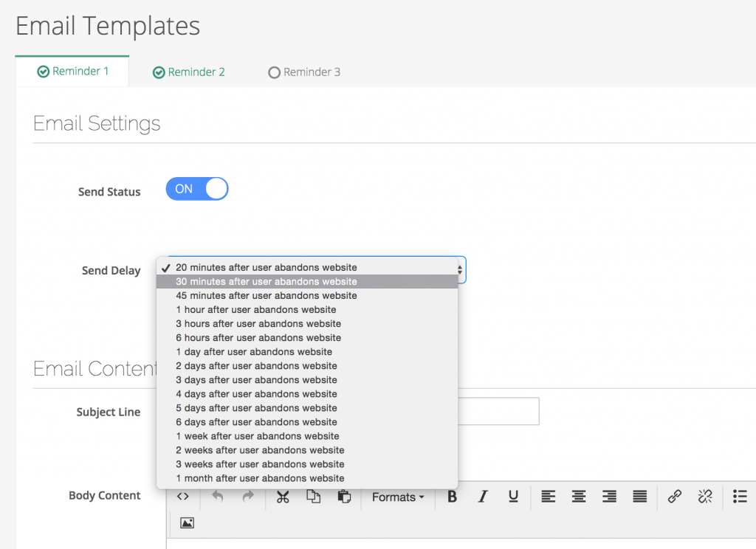Apply center text alignment

[x=578, y=497]
